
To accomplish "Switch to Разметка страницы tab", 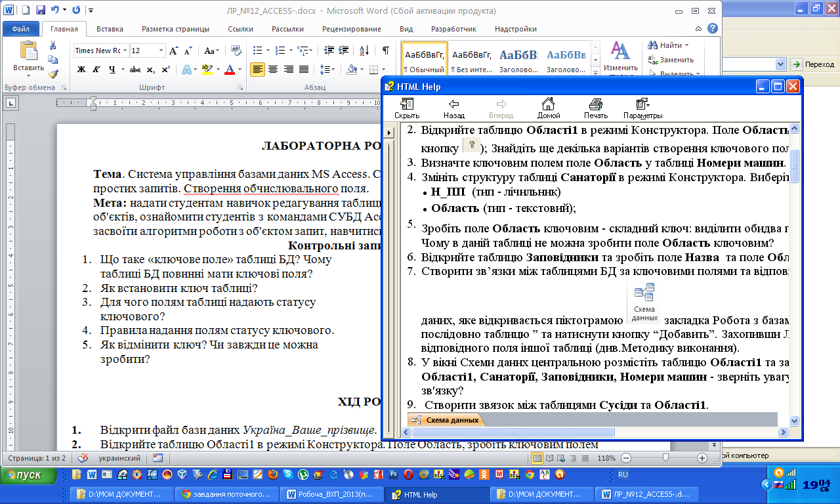I will (175, 29).
